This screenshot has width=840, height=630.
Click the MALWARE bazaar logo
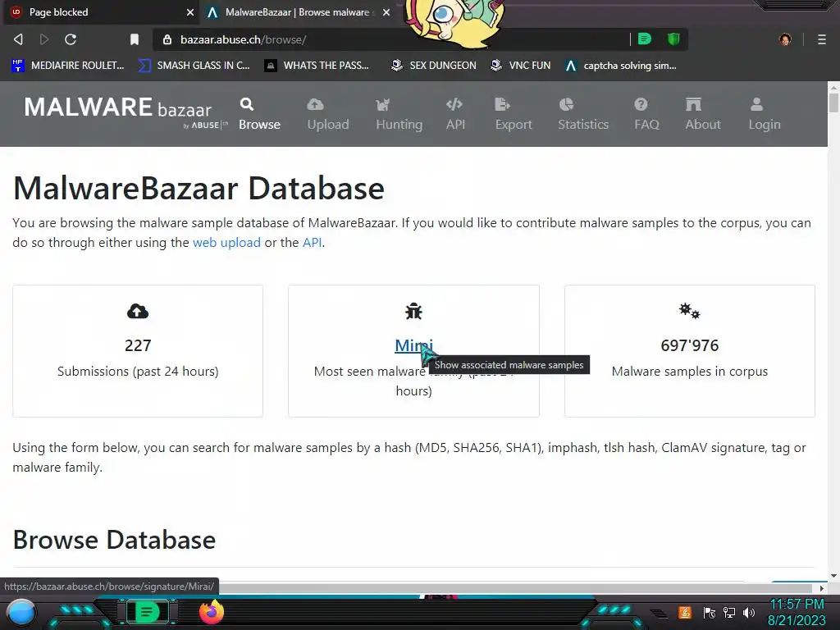[126, 112]
